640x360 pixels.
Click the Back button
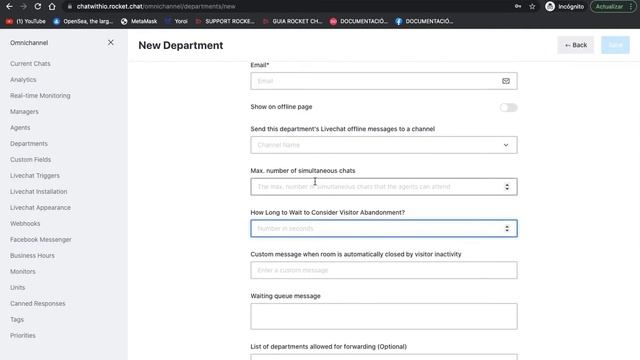[x=576, y=45]
